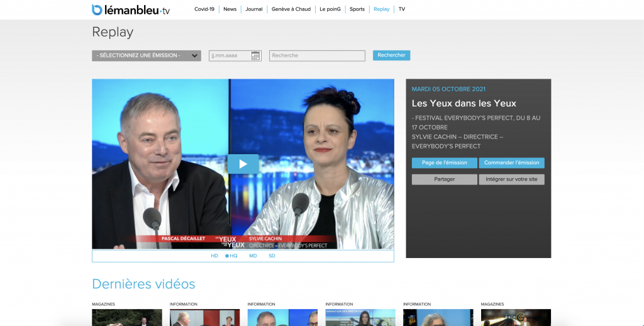
Task: Open the Covid-19 menu item
Action: click(204, 9)
